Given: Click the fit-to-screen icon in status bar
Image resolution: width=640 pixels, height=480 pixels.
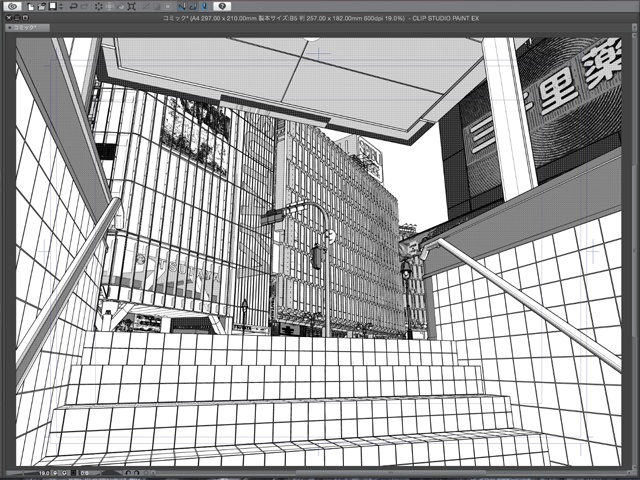Looking at the screenshot, I should (73, 473).
